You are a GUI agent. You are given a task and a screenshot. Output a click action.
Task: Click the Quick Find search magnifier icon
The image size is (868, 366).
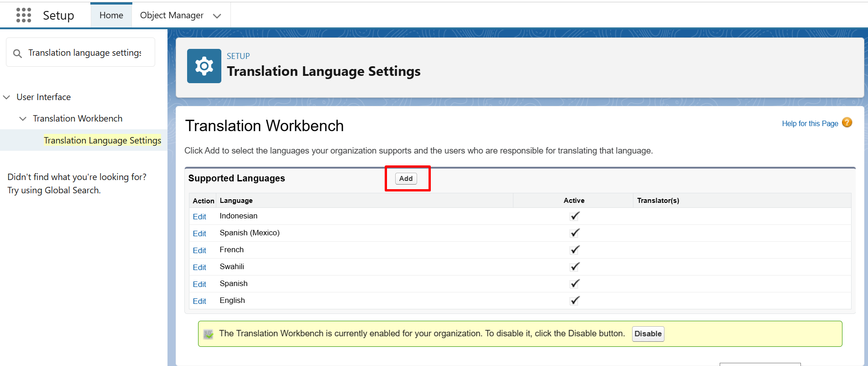17,53
